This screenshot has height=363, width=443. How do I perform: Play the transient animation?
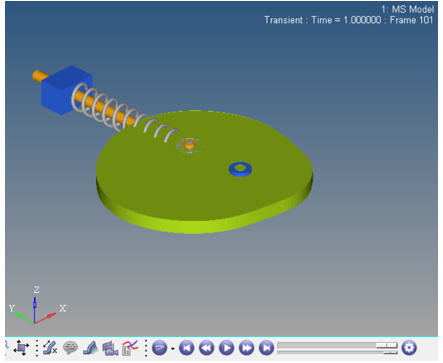click(227, 348)
